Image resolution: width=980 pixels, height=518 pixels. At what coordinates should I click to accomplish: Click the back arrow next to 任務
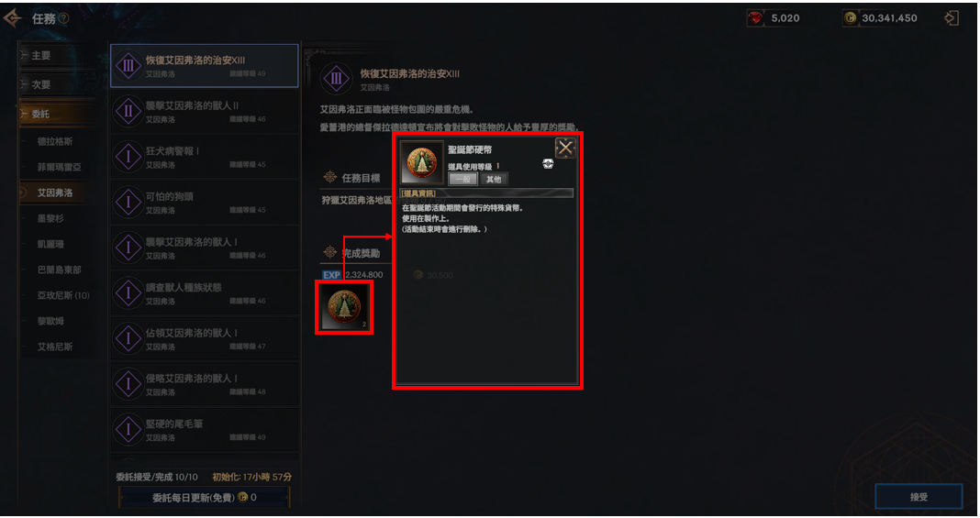[13, 18]
